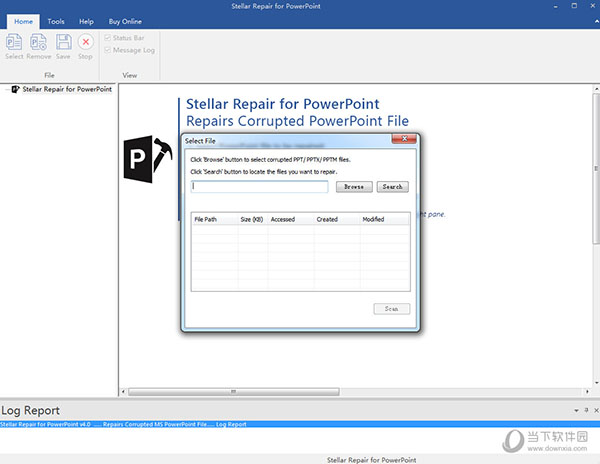The width and height of the screenshot is (600, 464).
Task: Open the Buy Online tab
Action: coord(125,21)
